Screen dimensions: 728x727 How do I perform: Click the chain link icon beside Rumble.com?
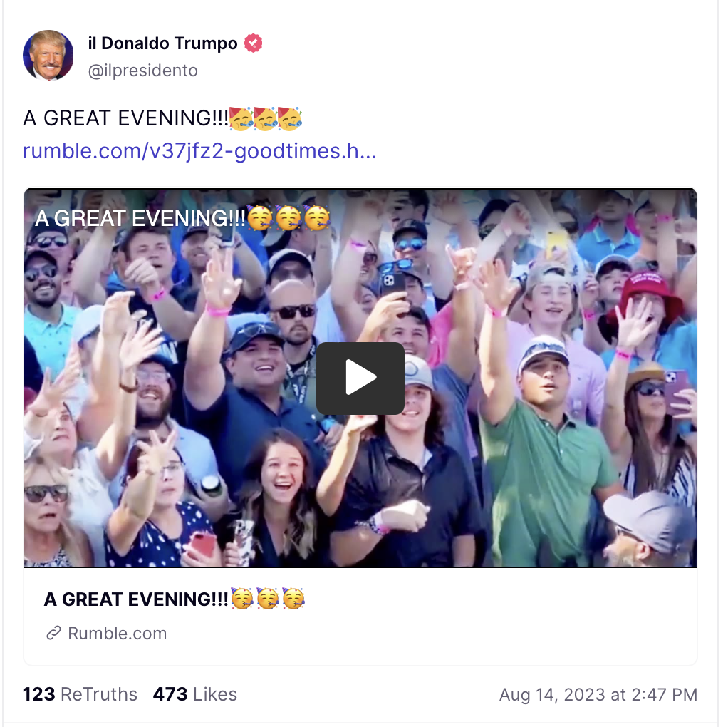point(53,634)
